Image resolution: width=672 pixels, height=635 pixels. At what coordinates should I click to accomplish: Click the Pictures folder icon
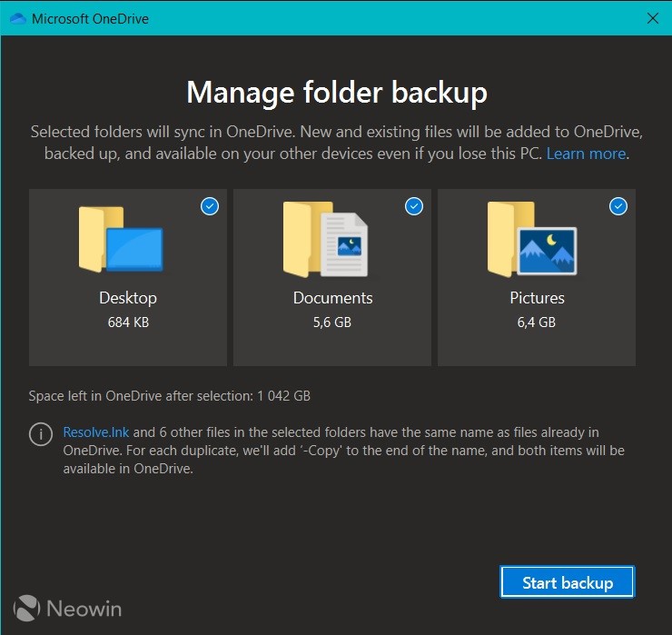tap(531, 239)
